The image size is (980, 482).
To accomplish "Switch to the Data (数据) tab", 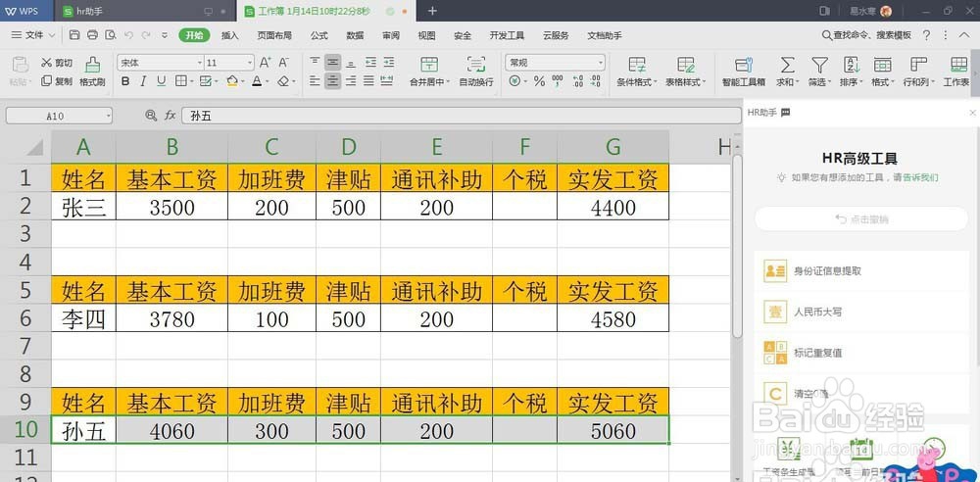I will pyautogui.click(x=355, y=35).
